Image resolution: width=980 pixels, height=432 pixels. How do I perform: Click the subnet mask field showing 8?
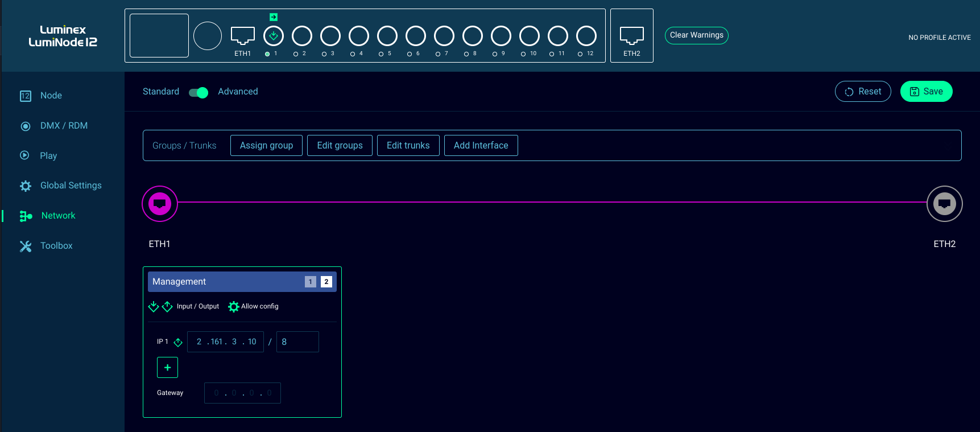(297, 342)
